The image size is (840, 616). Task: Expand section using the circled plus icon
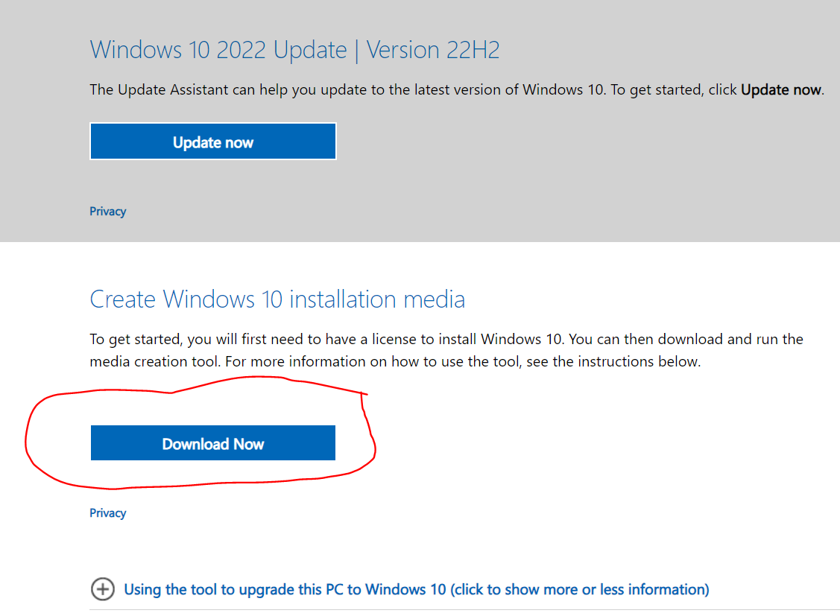click(x=102, y=590)
